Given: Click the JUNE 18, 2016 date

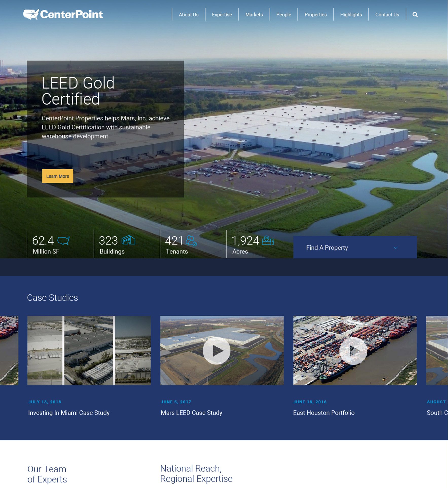Looking at the screenshot, I should (x=310, y=402).
